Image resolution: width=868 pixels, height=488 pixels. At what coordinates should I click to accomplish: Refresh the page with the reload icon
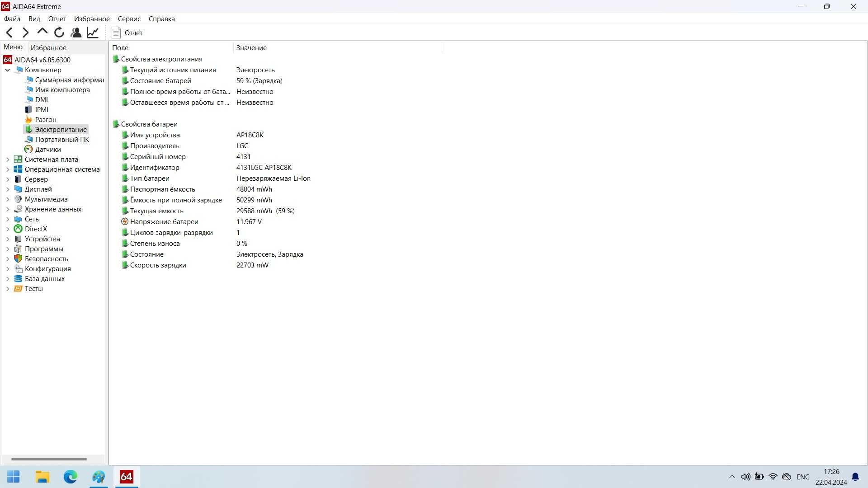click(x=59, y=33)
